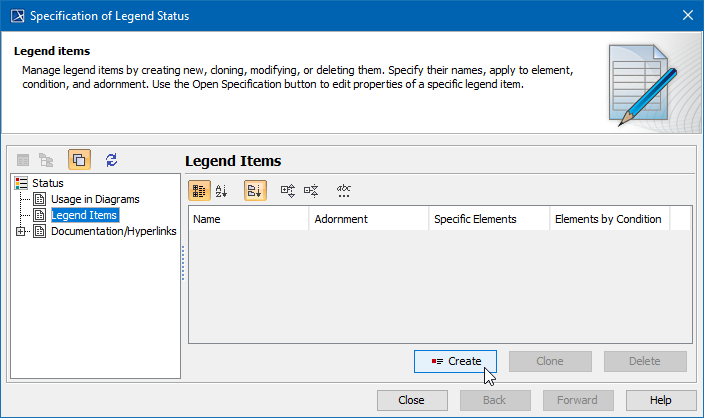The image size is (704, 418).
Task: Click the page icon beside Documentation/Hyperlinks
Action: [40, 231]
